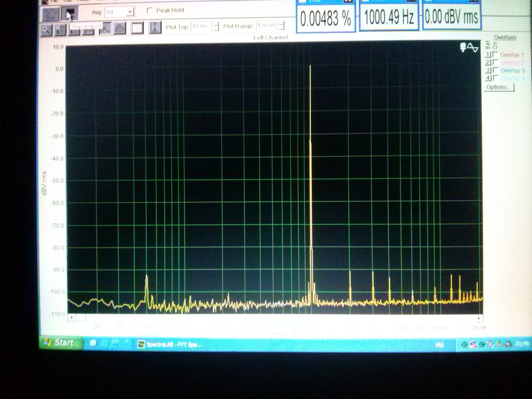Click the vertical auto-scale arrows icon
Image resolution: width=532 pixels, height=399 pixels.
click(155, 28)
